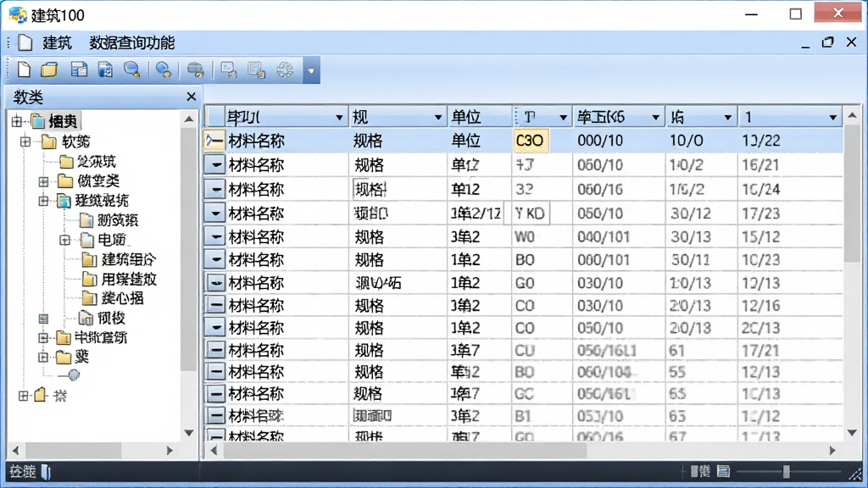The image size is (868, 488).
Task: Expand the folder node starting with 中
Action: click(43, 337)
